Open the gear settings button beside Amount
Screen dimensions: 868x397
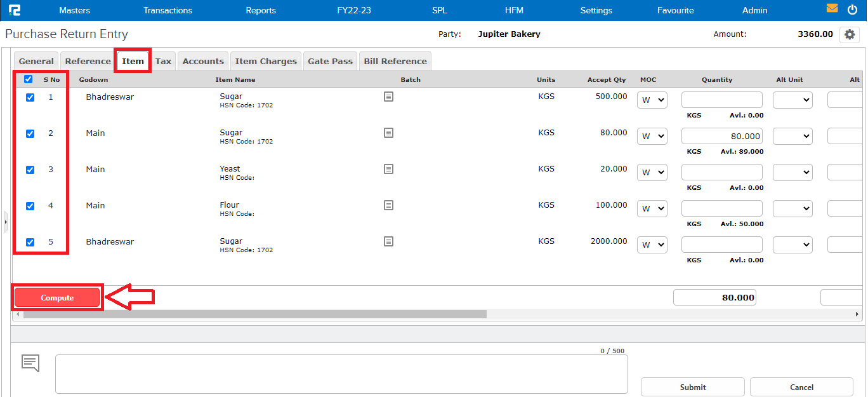849,34
